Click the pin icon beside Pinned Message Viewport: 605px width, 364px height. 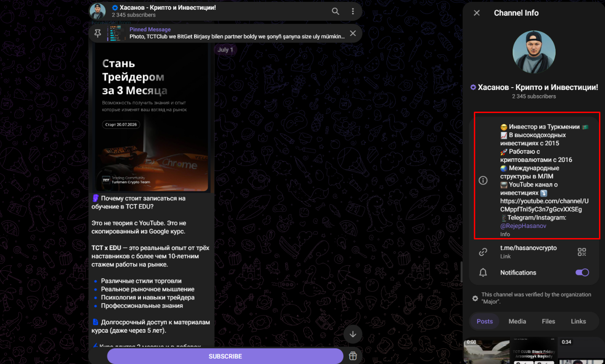[x=97, y=33]
